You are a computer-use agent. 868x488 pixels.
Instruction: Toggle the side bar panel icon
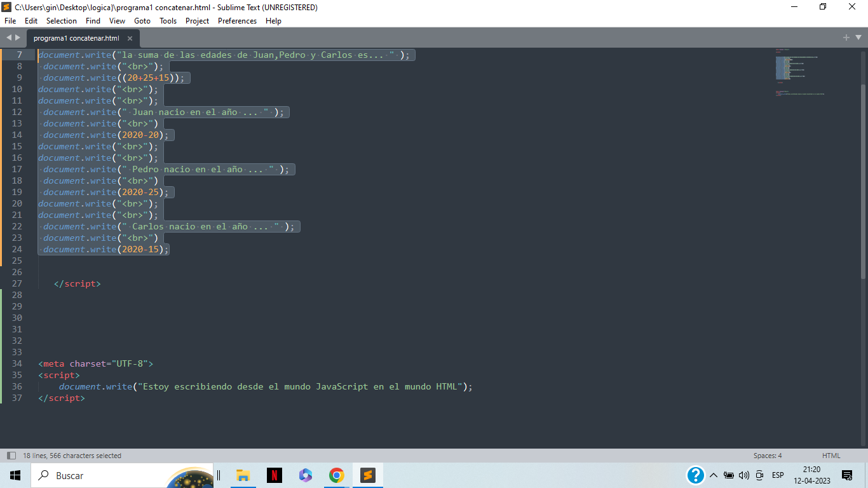pyautogui.click(x=11, y=456)
